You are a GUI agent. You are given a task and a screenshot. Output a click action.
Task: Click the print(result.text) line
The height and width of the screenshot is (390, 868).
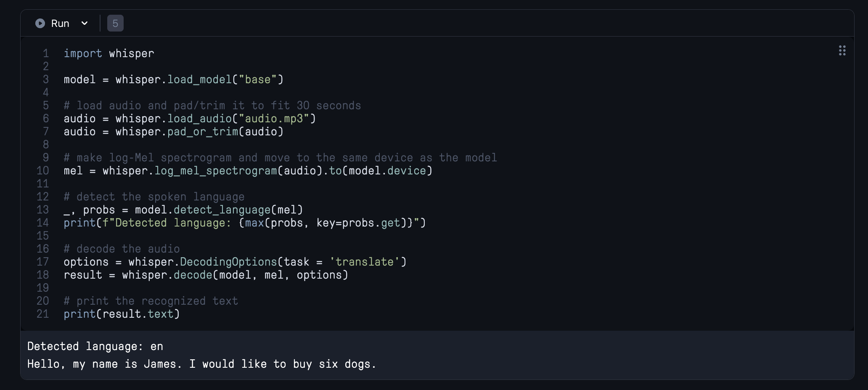[122, 314]
